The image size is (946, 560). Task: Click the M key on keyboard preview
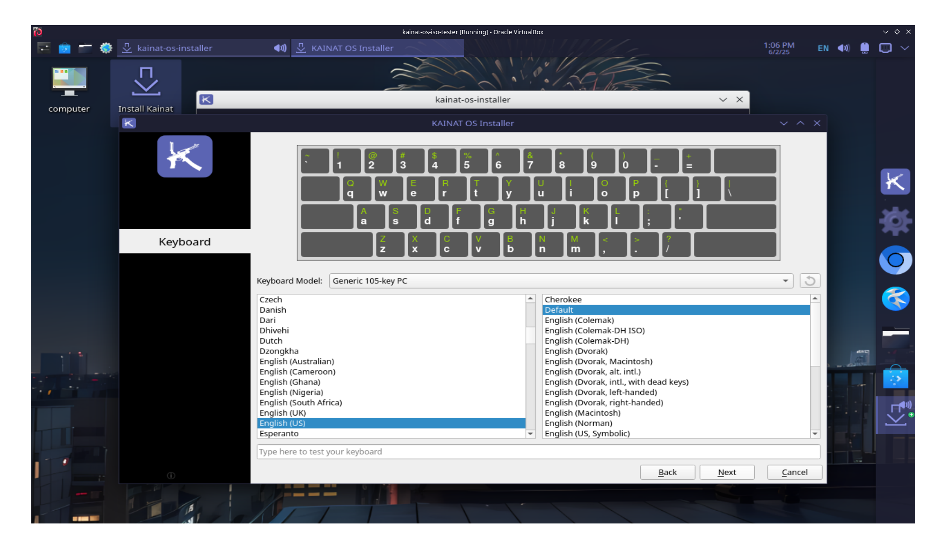click(581, 244)
